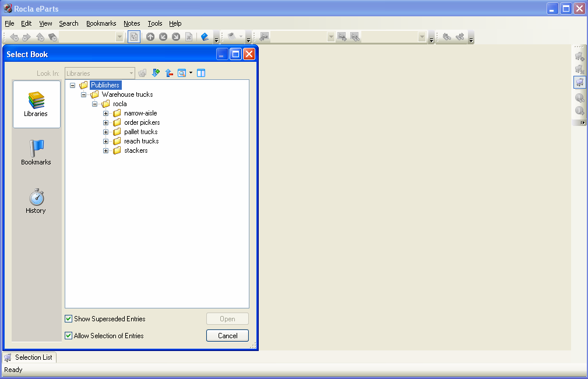The image size is (588, 379).
Task: Click the up-level history arrow in toolbar
Action: [x=40, y=37]
